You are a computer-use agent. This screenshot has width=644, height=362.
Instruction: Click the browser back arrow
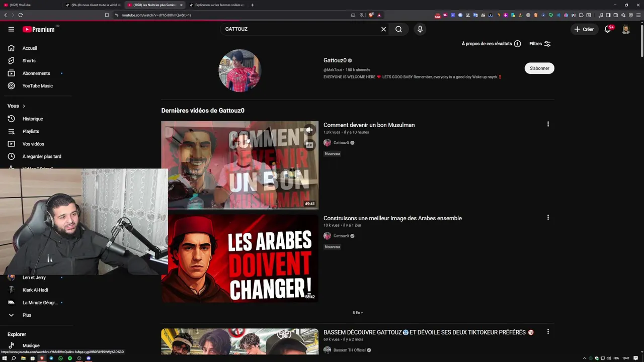tap(6, 15)
